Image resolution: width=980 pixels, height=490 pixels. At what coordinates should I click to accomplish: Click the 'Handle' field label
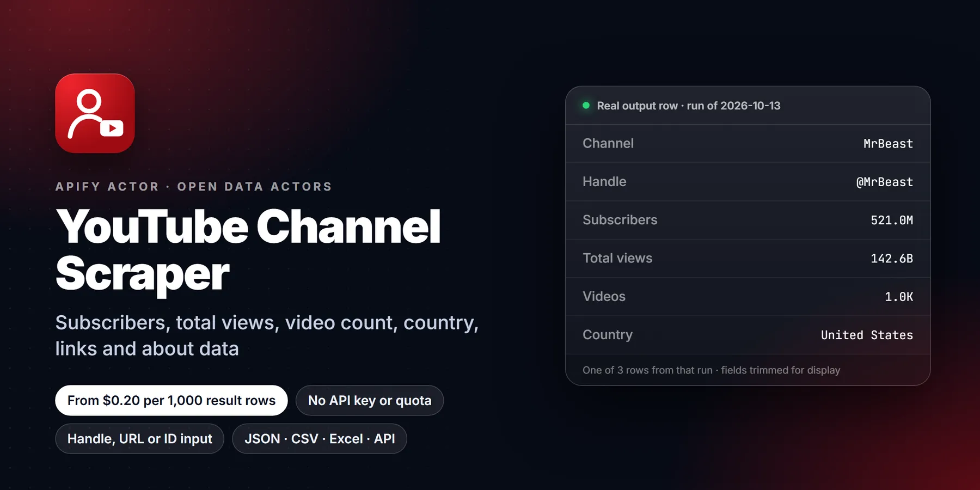[x=604, y=182]
